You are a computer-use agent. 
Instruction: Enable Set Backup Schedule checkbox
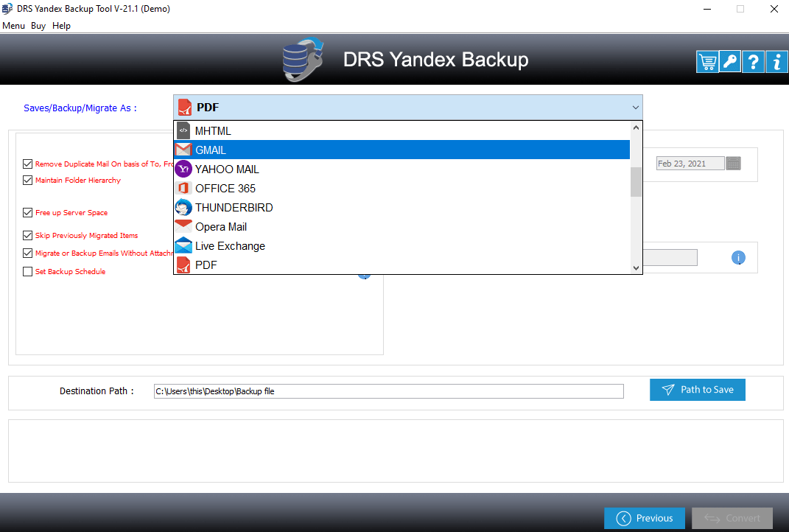tap(28, 272)
